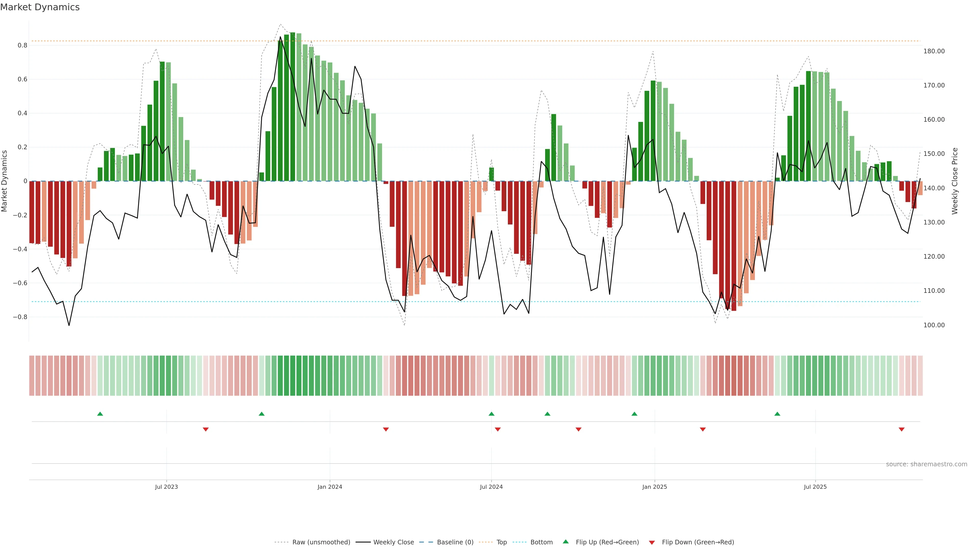The image size is (980, 551).
Task: Click the last red flip-down triangle marker
Action: point(901,429)
